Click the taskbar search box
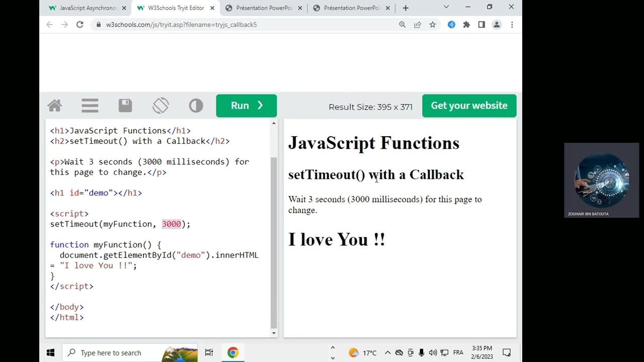The width and height of the screenshot is (644, 362). (x=130, y=353)
